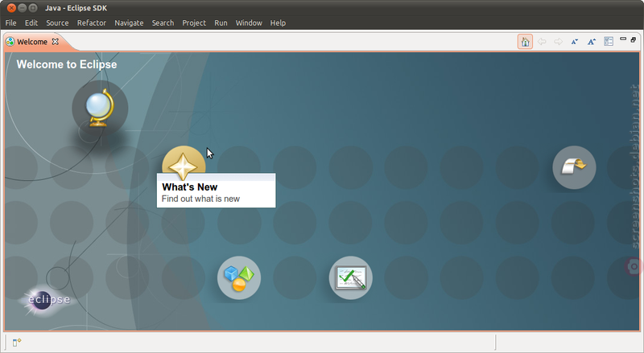
Task: Open the Help menu
Action: pos(278,23)
